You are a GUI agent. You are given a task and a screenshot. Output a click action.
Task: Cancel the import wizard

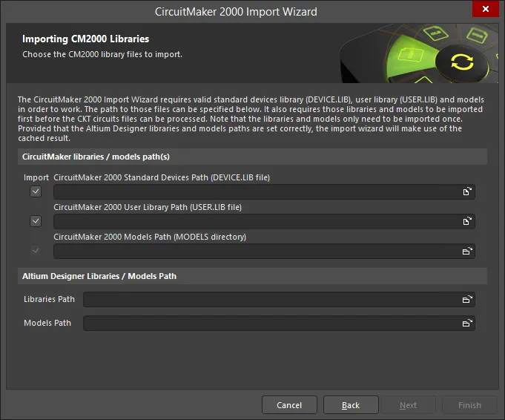click(x=289, y=405)
